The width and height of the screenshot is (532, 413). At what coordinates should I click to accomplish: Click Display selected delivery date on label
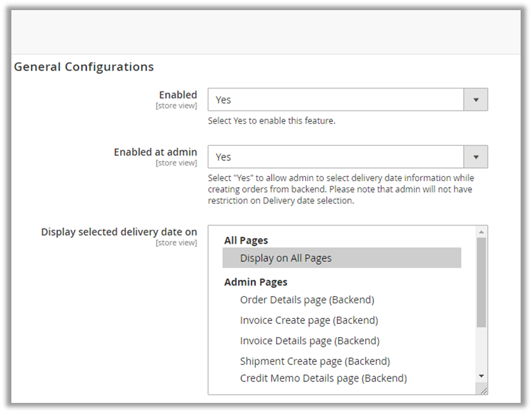point(119,232)
